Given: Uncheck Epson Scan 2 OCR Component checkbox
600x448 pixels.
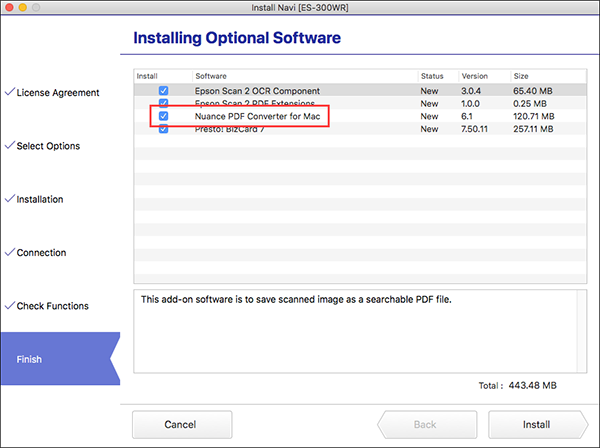Looking at the screenshot, I should (163, 91).
